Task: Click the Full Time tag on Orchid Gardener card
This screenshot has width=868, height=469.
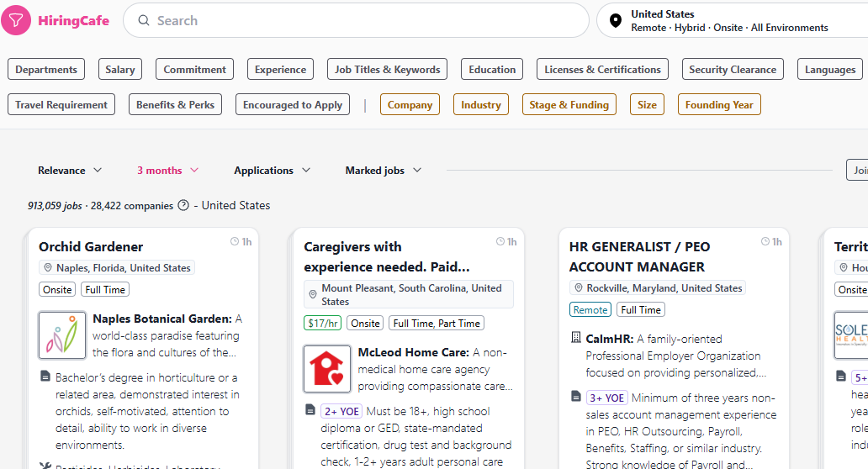Action: coord(105,289)
